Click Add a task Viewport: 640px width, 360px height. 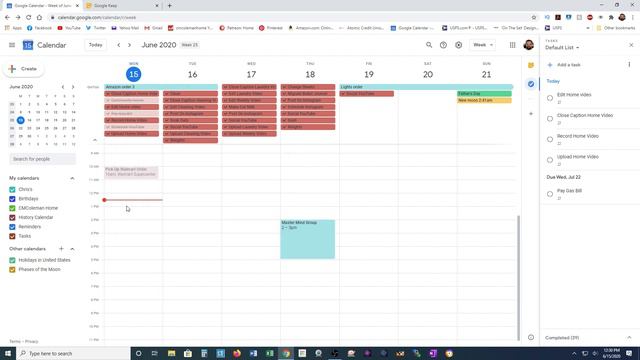(x=569, y=65)
